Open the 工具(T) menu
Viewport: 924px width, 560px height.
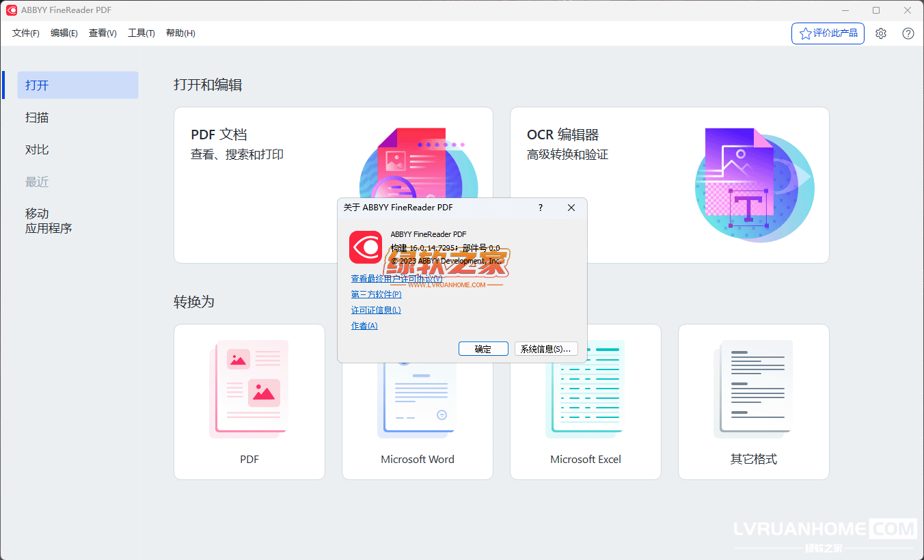coord(141,33)
